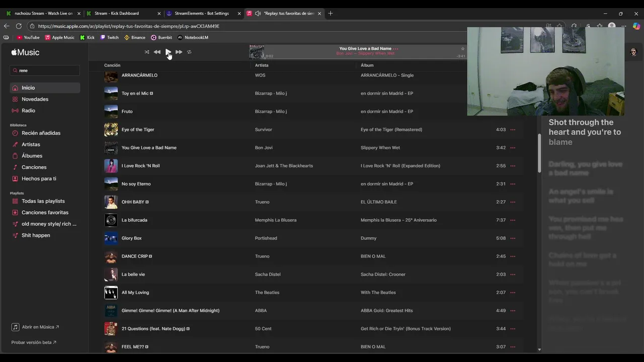Open more options for Glory Box
This screenshot has height=362, width=644.
(x=513, y=238)
